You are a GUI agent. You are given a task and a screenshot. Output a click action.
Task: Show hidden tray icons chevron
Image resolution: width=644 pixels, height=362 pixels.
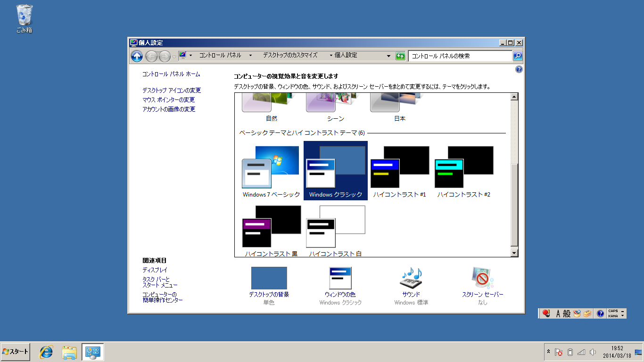pyautogui.click(x=548, y=352)
